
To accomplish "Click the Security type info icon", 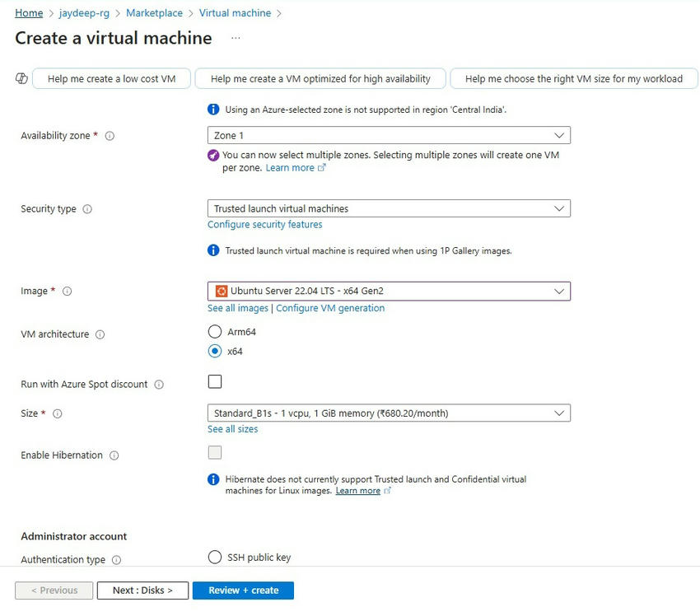I will click(89, 208).
